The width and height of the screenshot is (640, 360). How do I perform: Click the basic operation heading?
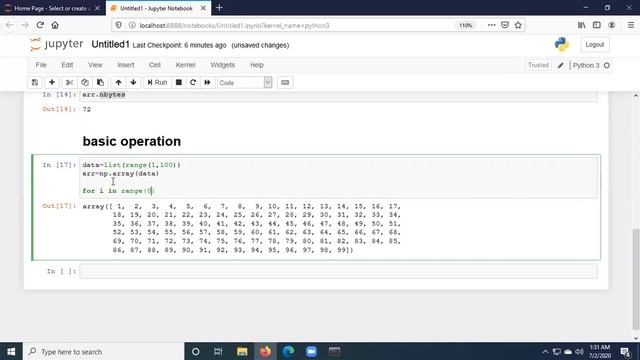[x=131, y=141]
